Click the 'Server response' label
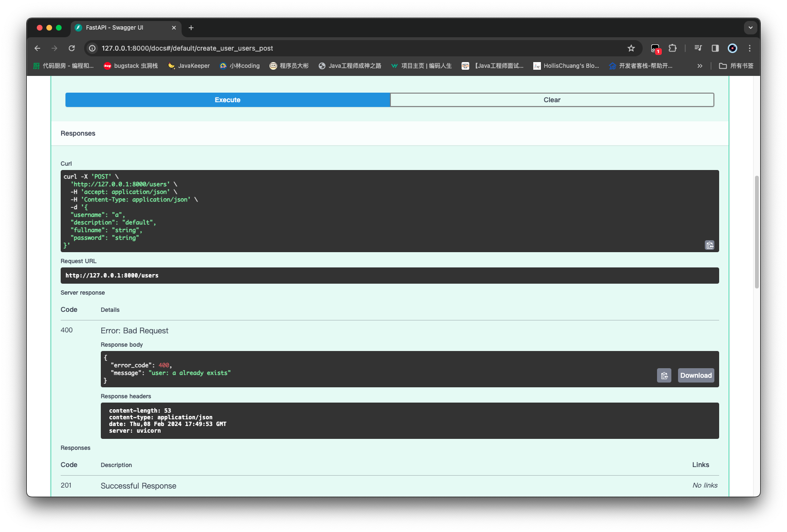Image resolution: width=787 pixels, height=532 pixels. point(83,293)
